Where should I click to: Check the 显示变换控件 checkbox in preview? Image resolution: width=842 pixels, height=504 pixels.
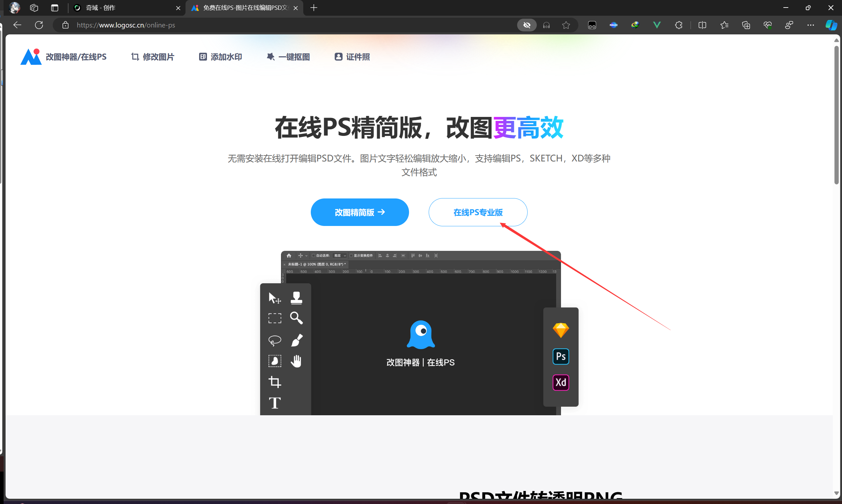coord(351,255)
